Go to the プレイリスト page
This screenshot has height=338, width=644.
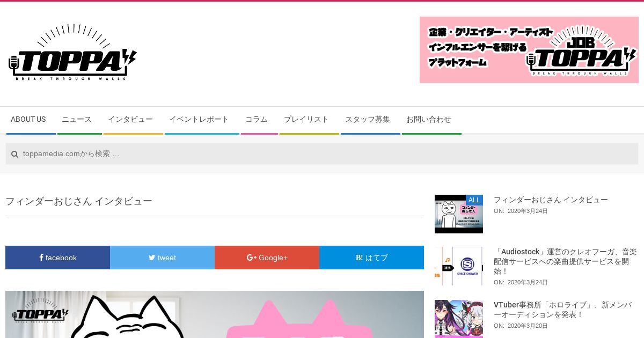pos(306,119)
